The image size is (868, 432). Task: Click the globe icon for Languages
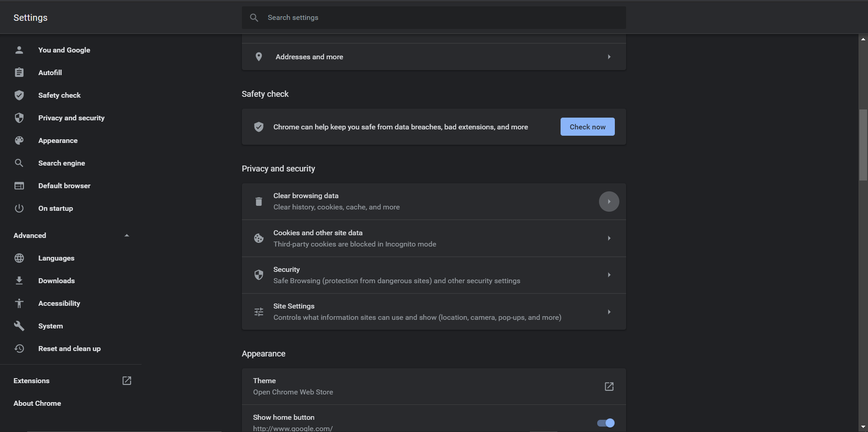point(19,258)
